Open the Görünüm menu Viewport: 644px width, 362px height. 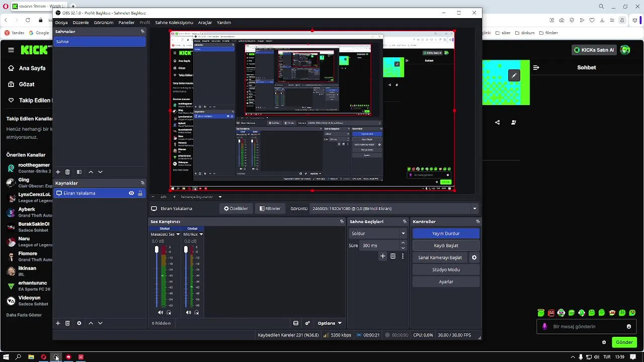104,23
